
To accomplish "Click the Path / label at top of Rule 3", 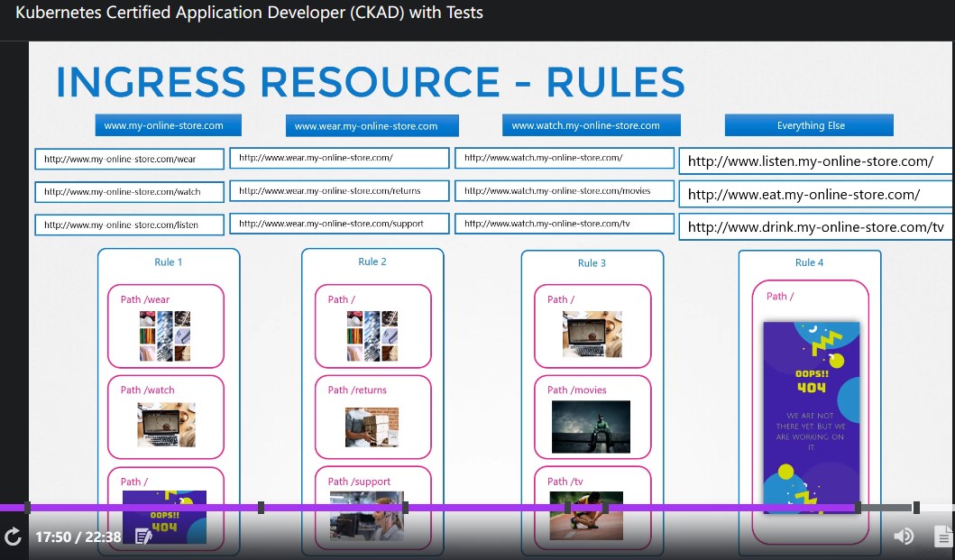I will tap(560, 299).
